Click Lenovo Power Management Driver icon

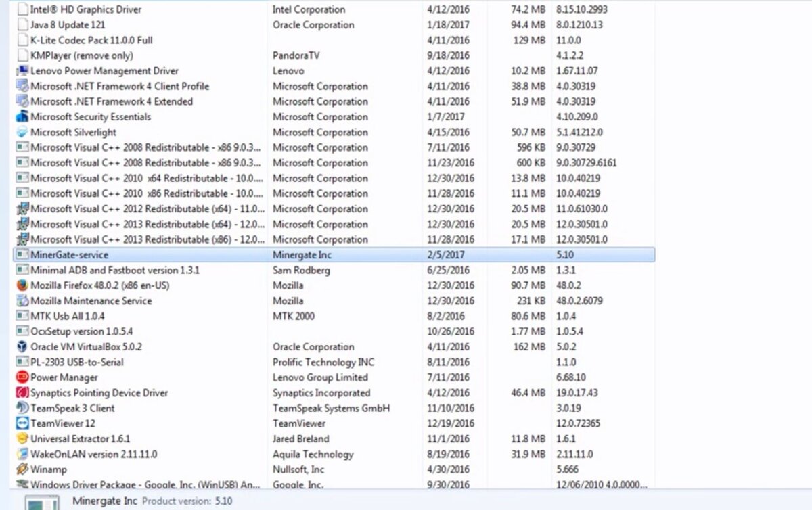click(x=22, y=71)
